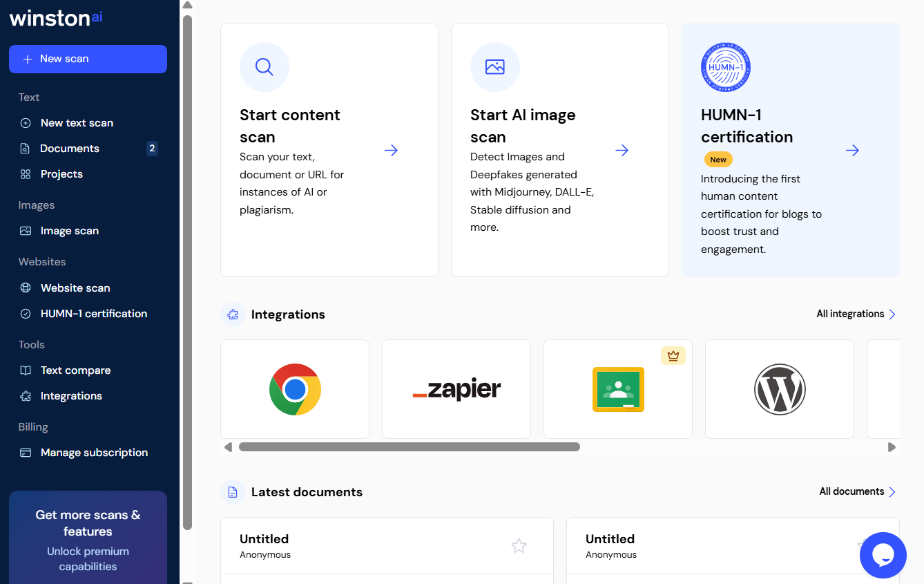Open the All integrations link
Viewport: 924px width, 584px height.
[x=850, y=314]
